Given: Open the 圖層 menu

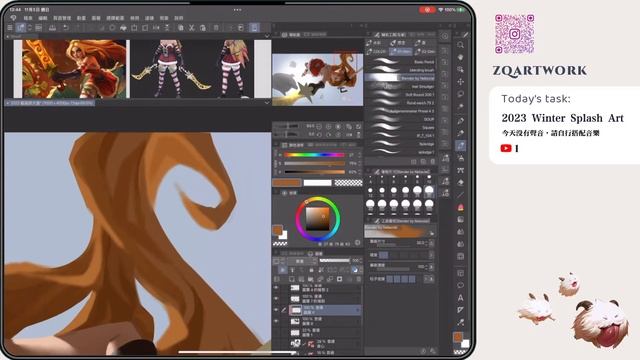Looking at the screenshot, I should click(96, 18).
